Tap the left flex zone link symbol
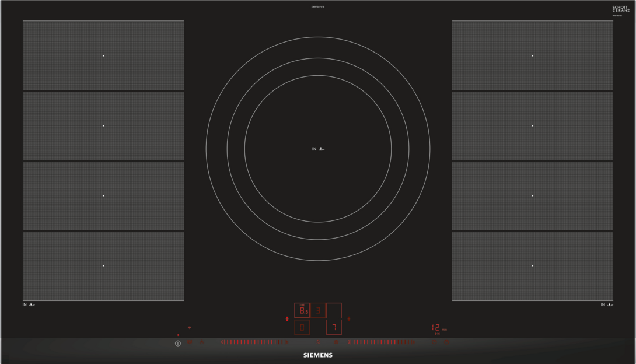636x364 pixels. pos(286,319)
